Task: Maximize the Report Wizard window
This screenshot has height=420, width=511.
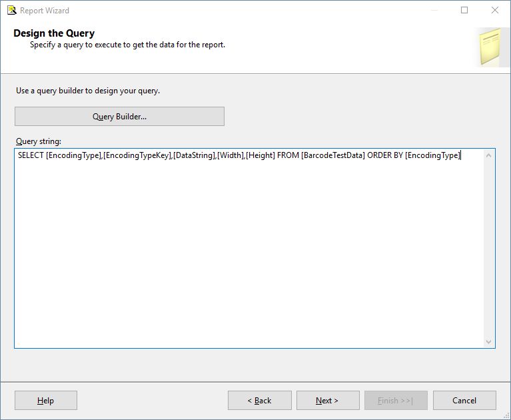Action: [x=464, y=10]
